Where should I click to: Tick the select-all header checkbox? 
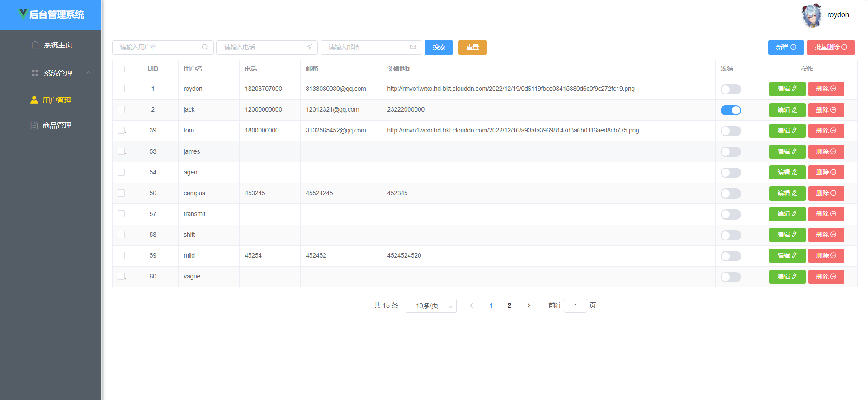coord(121,69)
